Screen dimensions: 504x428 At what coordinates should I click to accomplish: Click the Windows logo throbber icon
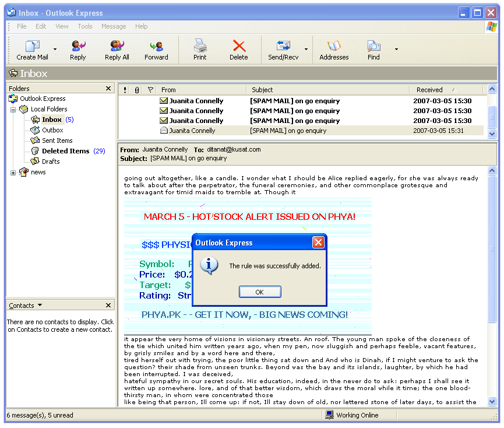[x=491, y=26]
